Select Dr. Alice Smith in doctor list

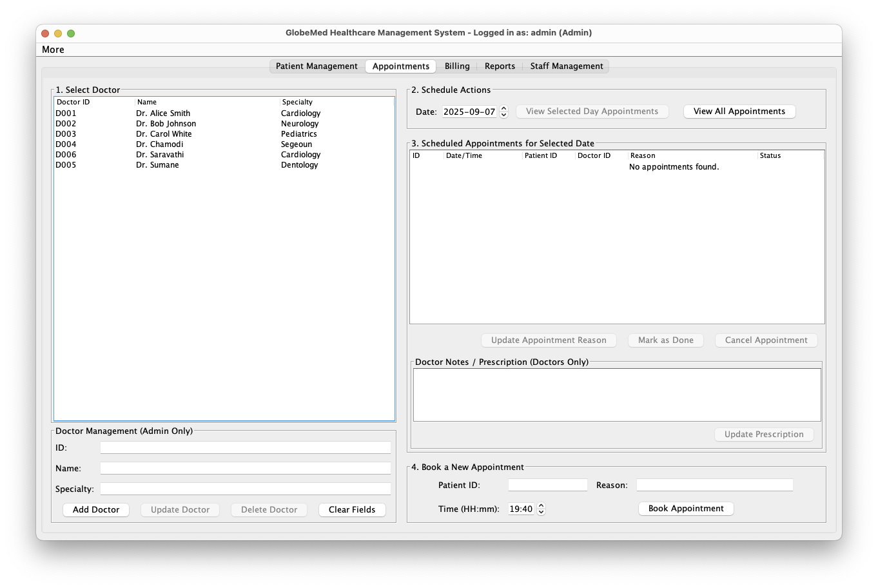point(163,113)
